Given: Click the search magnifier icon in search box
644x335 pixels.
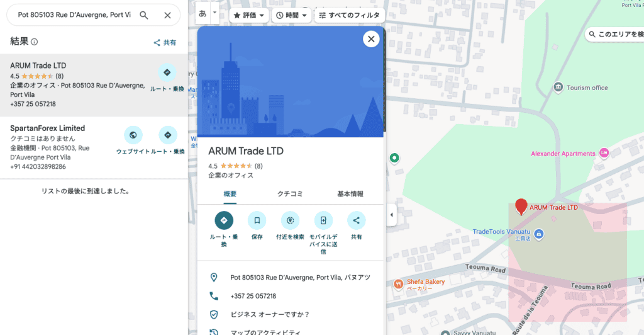Looking at the screenshot, I should coord(144,15).
